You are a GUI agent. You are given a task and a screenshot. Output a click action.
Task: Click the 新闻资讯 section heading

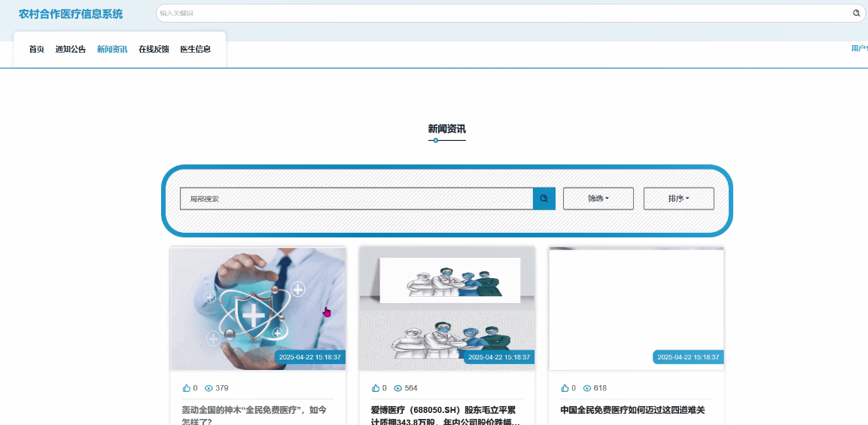(446, 129)
